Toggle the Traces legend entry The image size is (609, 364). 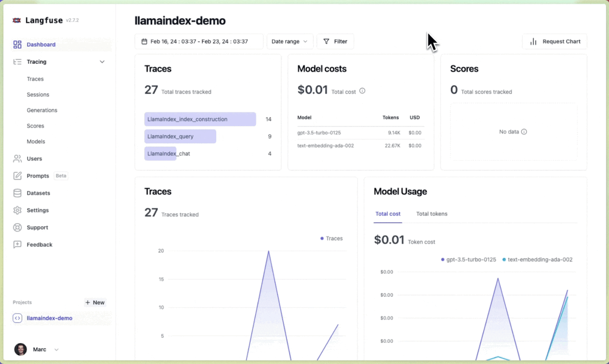(331, 238)
